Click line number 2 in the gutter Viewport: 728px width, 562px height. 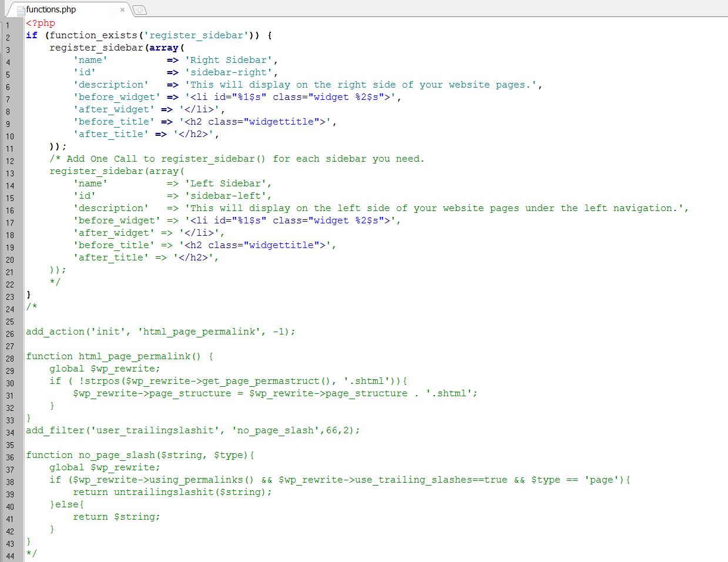pyautogui.click(x=8, y=38)
